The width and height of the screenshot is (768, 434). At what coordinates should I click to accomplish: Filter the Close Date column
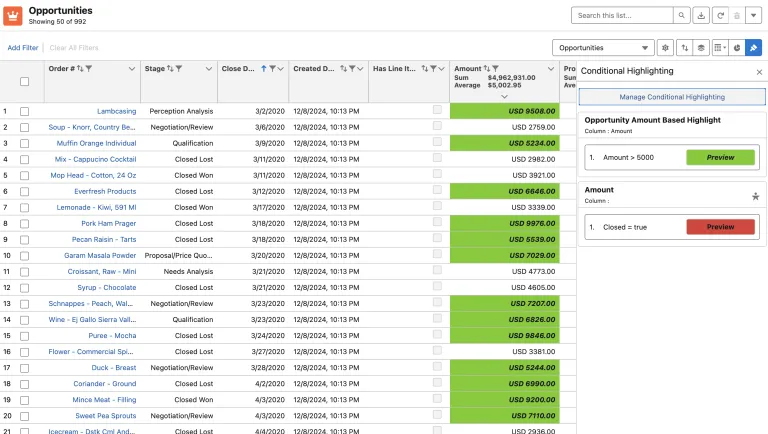pos(272,69)
